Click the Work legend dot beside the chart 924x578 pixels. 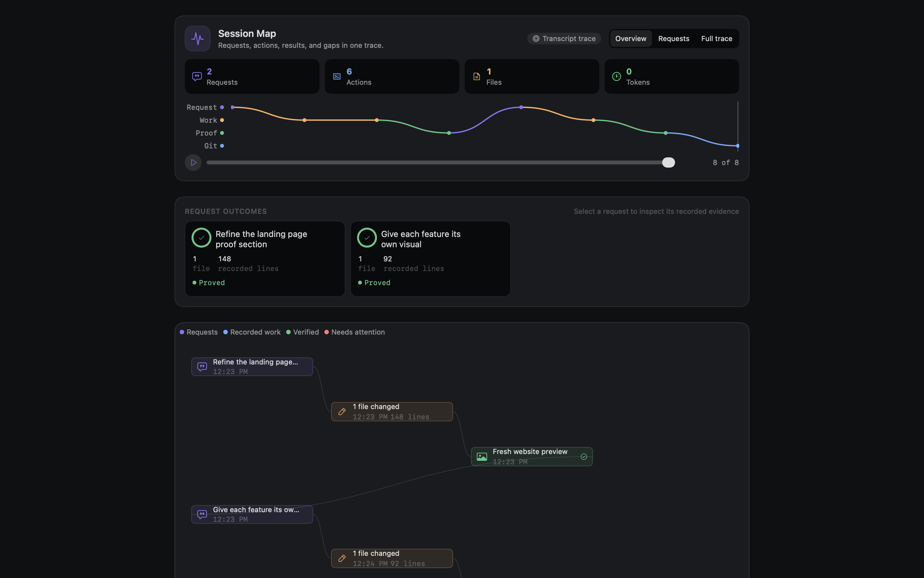tap(222, 120)
